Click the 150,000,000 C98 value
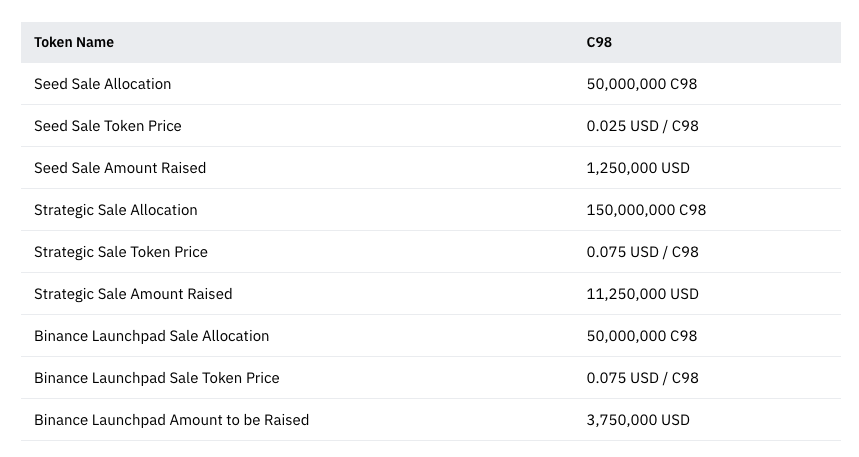The image size is (859, 457). (646, 210)
